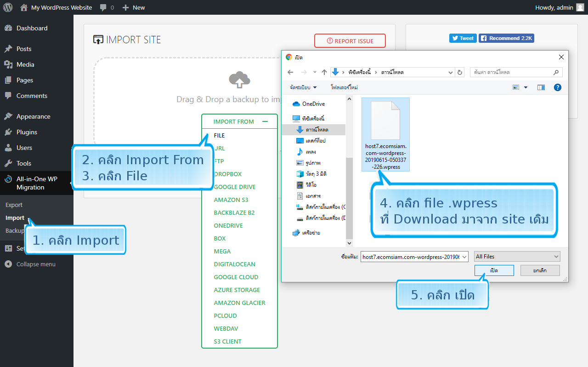Choose GOOGLE DRIVE as import source

(x=234, y=187)
